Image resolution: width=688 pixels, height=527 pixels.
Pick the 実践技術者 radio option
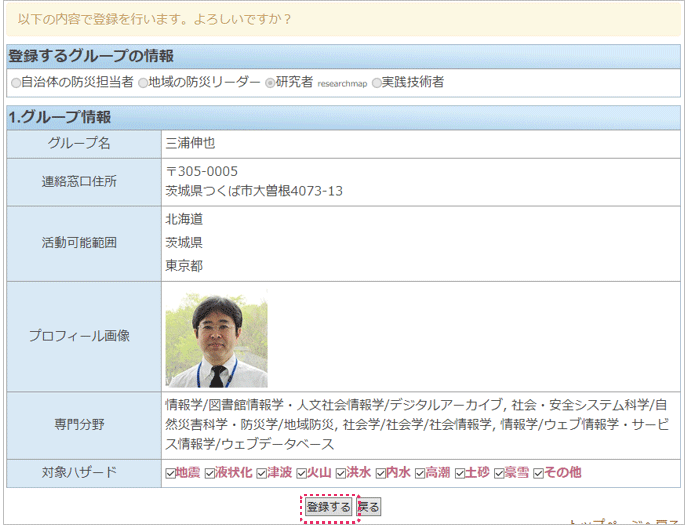point(377,82)
